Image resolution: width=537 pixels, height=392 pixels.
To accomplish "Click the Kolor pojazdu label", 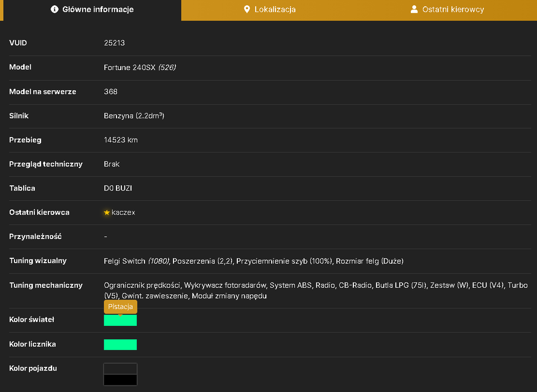I will (33, 369).
